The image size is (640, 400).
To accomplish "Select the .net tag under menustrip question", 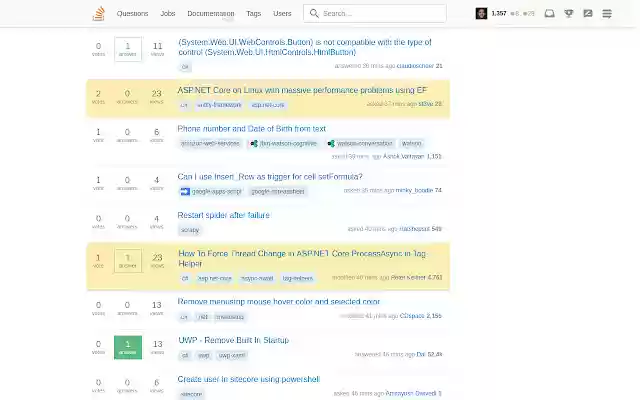I will coord(203,317).
